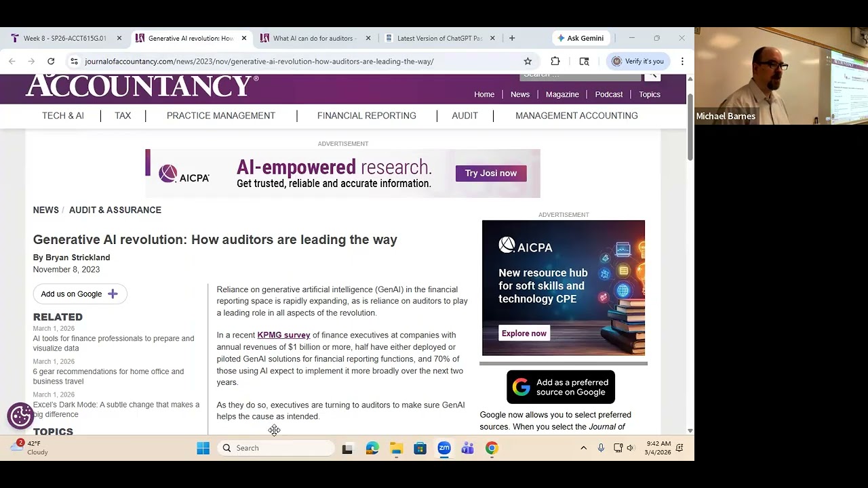This screenshot has height=488, width=868.
Task: Open Topics in the top site menu
Action: click(x=650, y=94)
